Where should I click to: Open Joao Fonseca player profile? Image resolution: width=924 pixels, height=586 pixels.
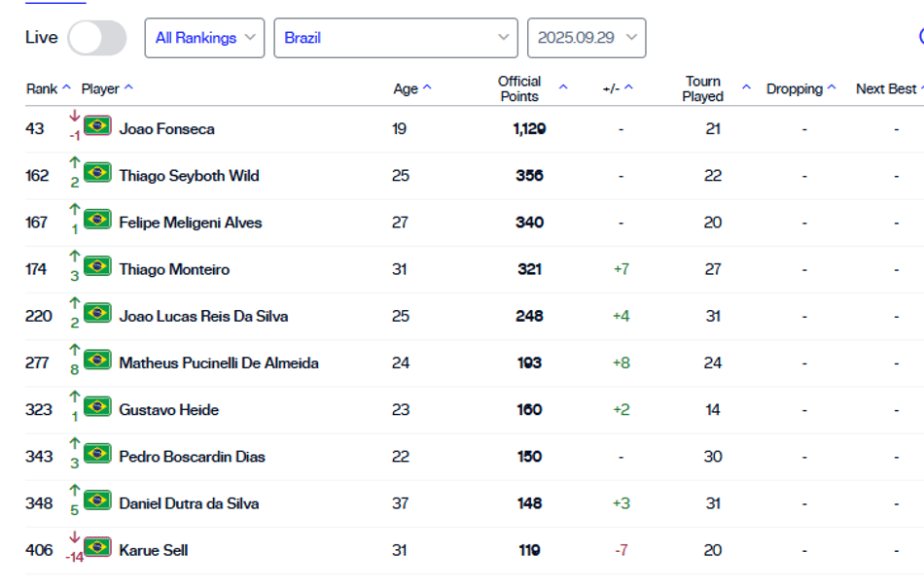click(166, 129)
